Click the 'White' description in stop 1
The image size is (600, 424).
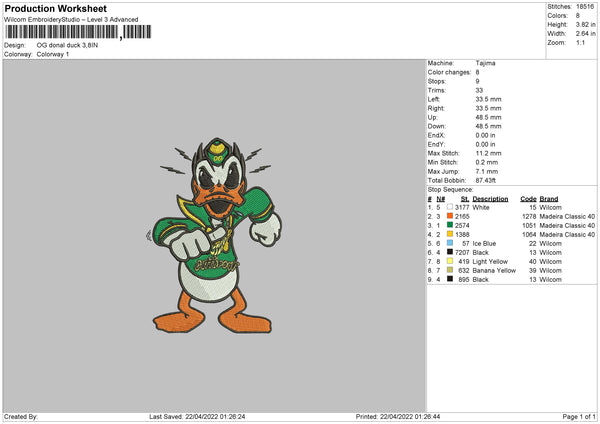click(x=481, y=207)
